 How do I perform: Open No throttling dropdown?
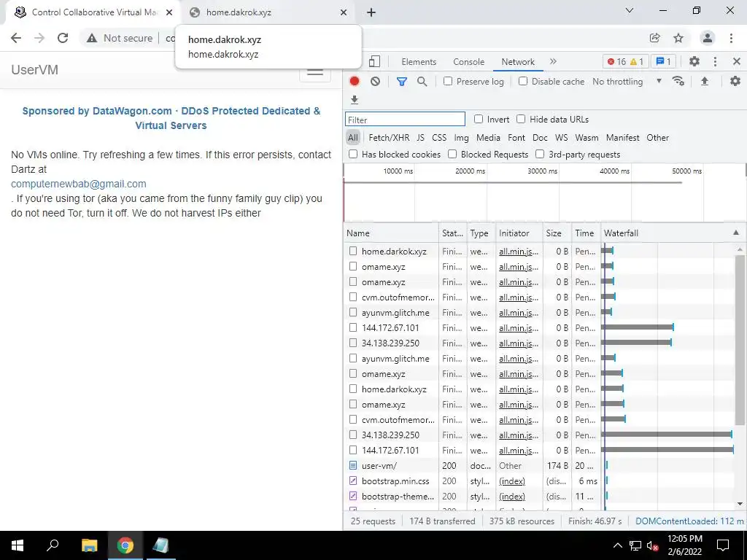627,82
